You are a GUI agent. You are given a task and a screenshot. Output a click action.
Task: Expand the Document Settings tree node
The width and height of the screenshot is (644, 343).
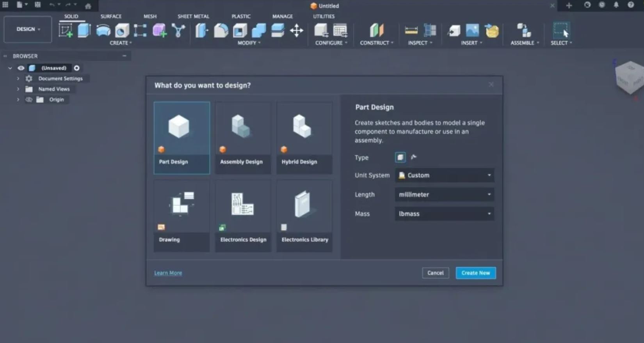tap(18, 79)
